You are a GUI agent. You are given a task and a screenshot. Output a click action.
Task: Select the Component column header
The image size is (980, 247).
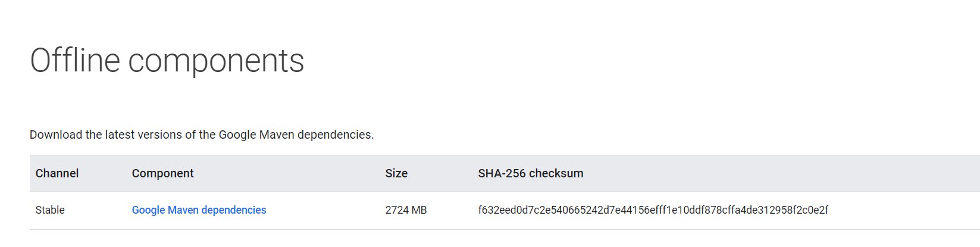162,173
